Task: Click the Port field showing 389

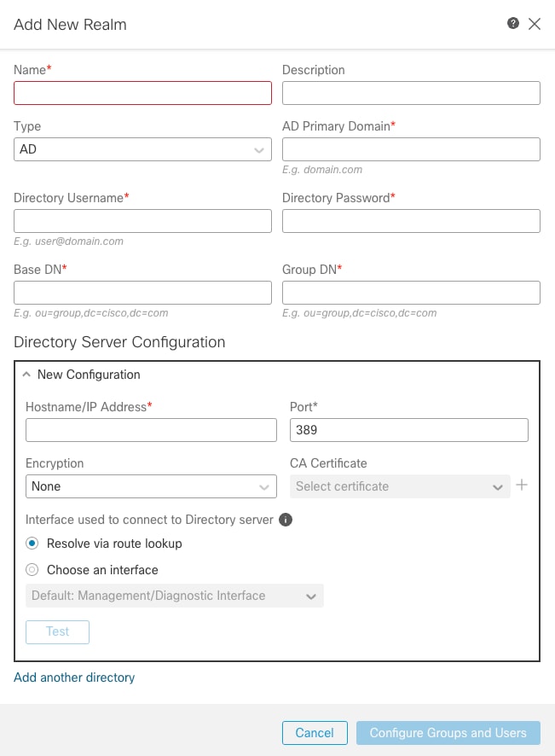Action: point(408,430)
